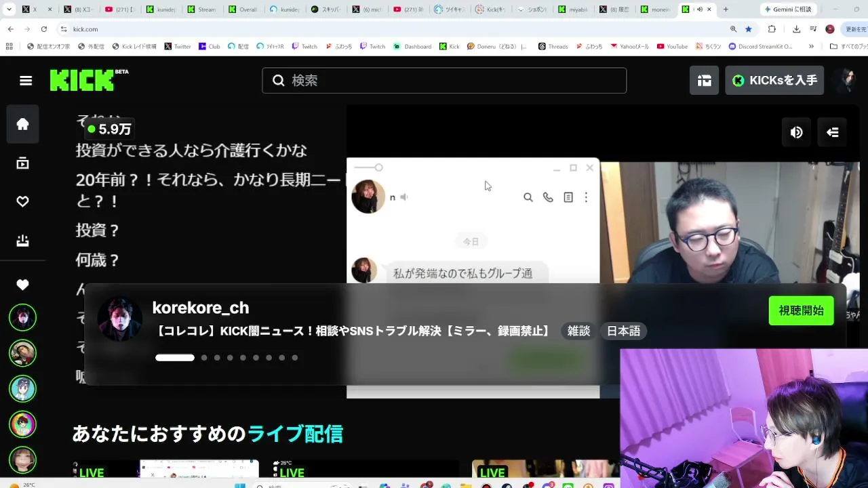Open the ツイキャスR bookmark
The width and height of the screenshot is (868, 488).
point(271,47)
